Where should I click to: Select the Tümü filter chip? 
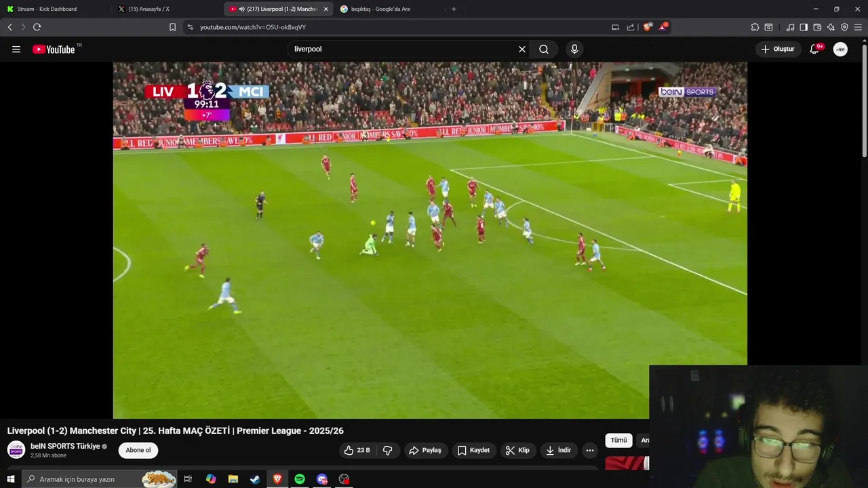point(619,441)
